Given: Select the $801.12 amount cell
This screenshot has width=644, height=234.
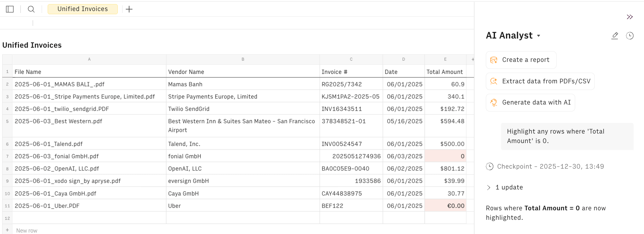Looking at the screenshot, I should (445, 169).
